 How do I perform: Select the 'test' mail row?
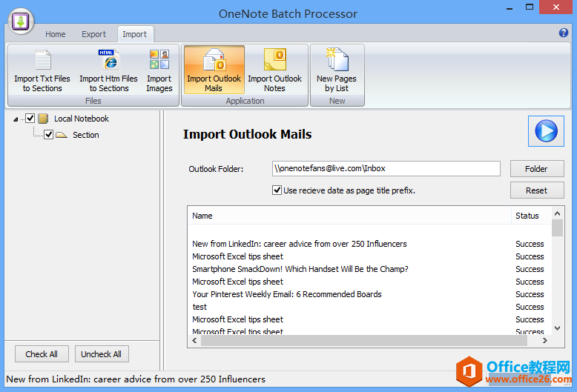point(368,307)
